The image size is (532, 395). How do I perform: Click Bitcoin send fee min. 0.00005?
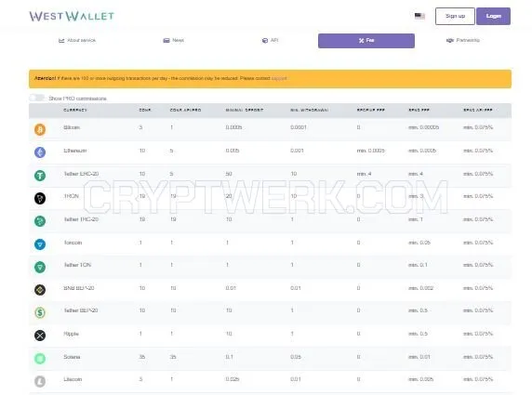click(x=424, y=127)
